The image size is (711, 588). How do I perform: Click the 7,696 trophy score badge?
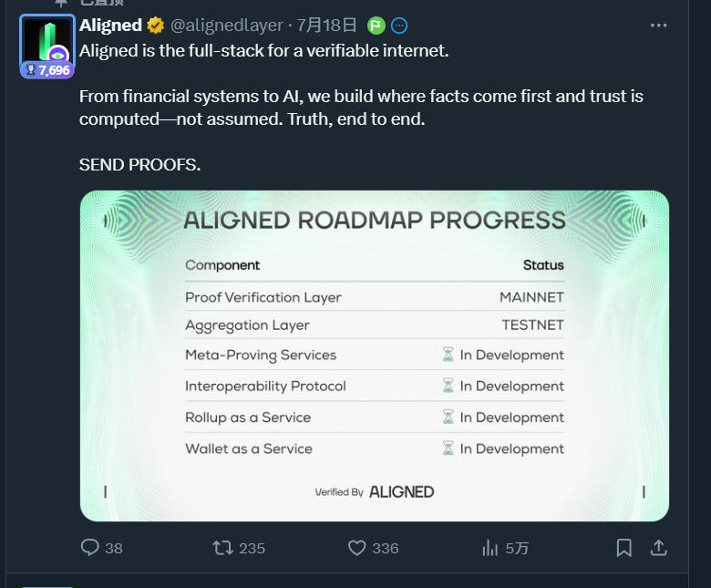(x=47, y=70)
